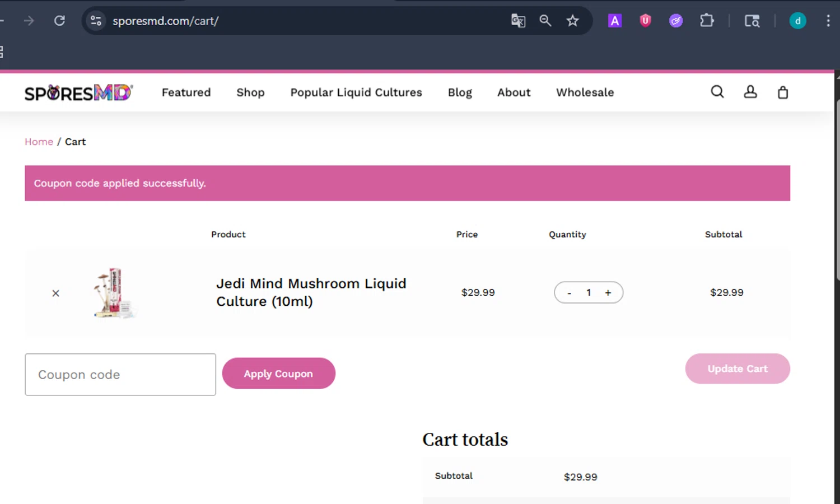Viewport: 840px width, 504px height.
Task: Click the search tabs icon in toolbar
Action: point(752,21)
